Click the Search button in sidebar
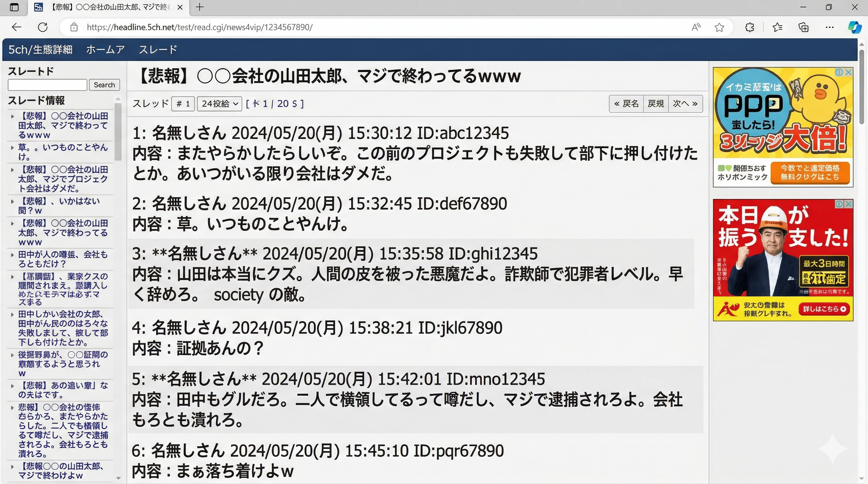868x484 pixels. coord(104,85)
